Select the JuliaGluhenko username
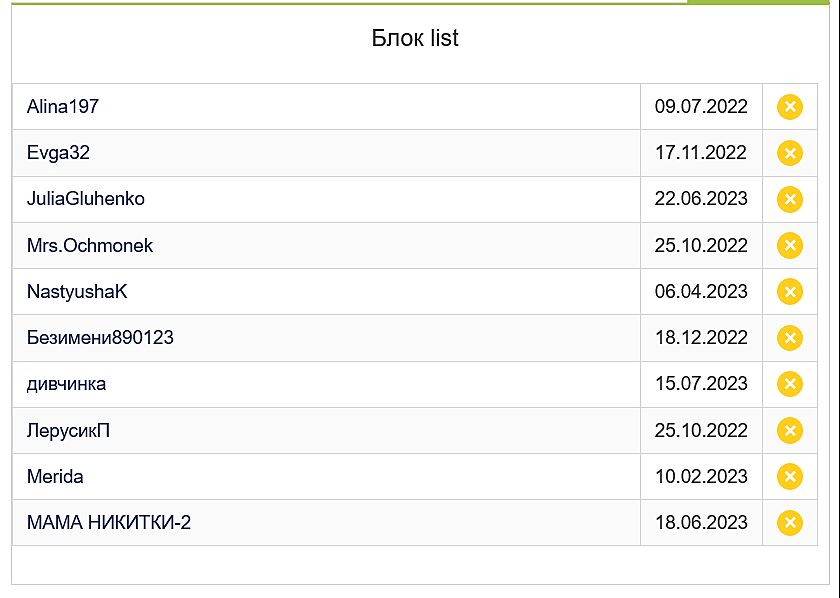 pos(86,199)
